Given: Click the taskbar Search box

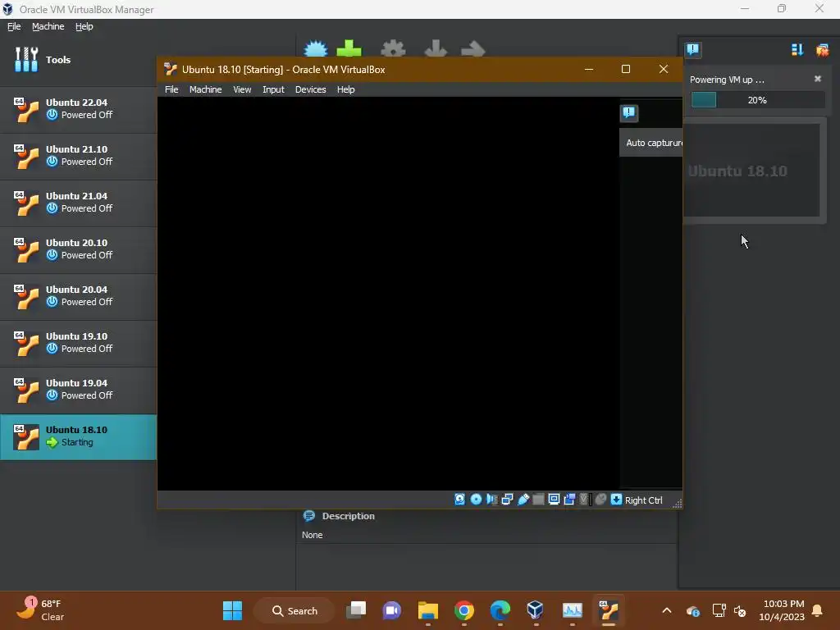Looking at the screenshot, I should (294, 610).
